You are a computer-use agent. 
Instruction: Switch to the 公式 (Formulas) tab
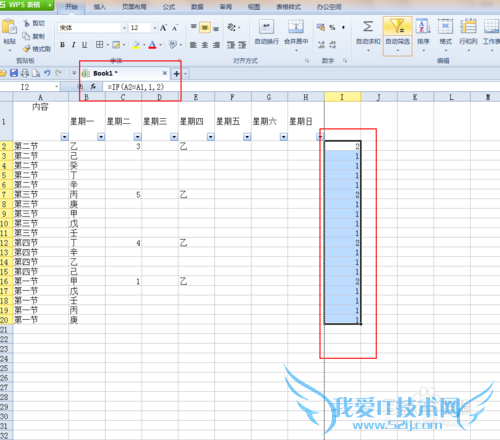coord(169,7)
